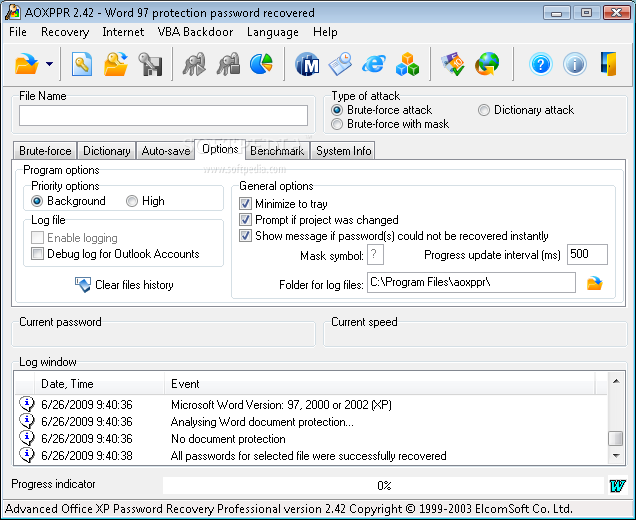Click the Event column header

click(380, 384)
